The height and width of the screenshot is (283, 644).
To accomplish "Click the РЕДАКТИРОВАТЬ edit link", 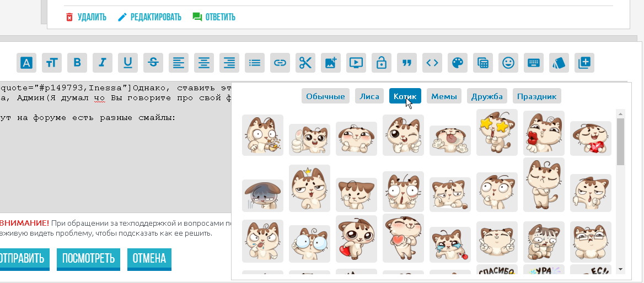I will pos(150,17).
